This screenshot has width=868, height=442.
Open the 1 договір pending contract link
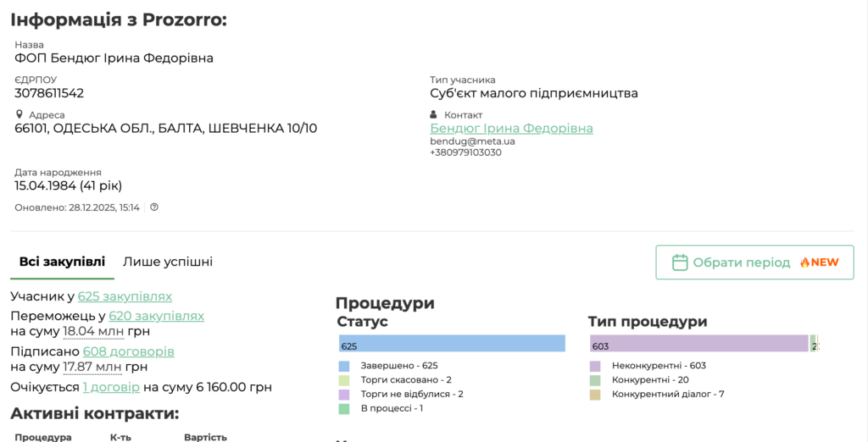click(111, 387)
